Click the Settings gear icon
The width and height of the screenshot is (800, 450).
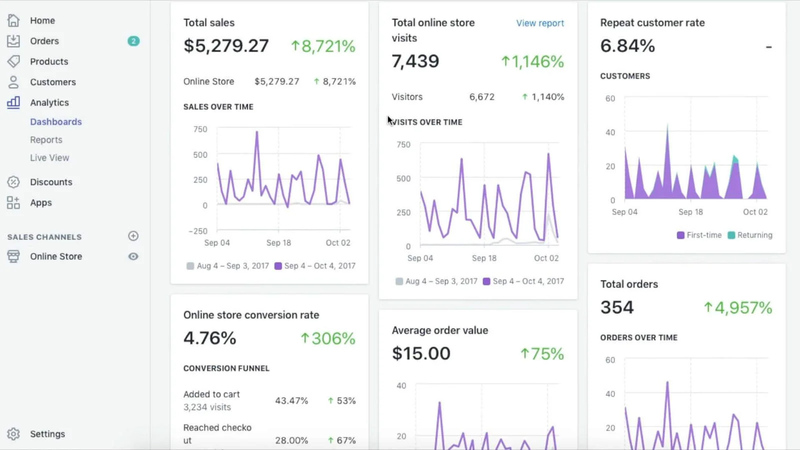[13, 434]
